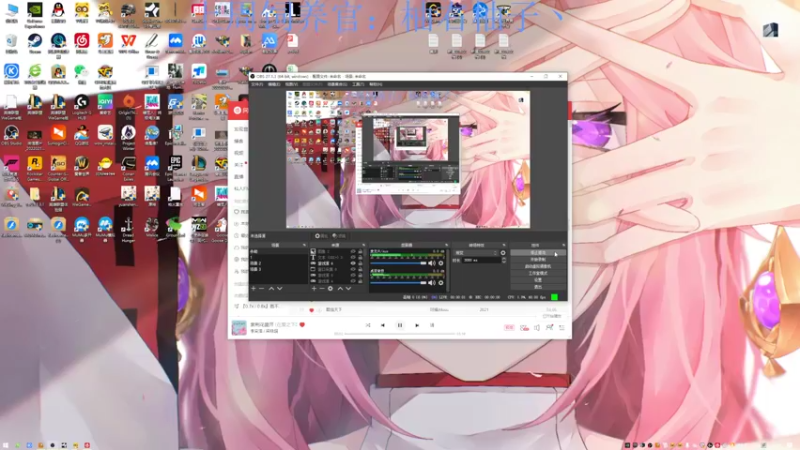The height and width of the screenshot is (450, 800).
Task: Open the 编辑 (Edit) menu in OBS
Action: (x=274, y=84)
